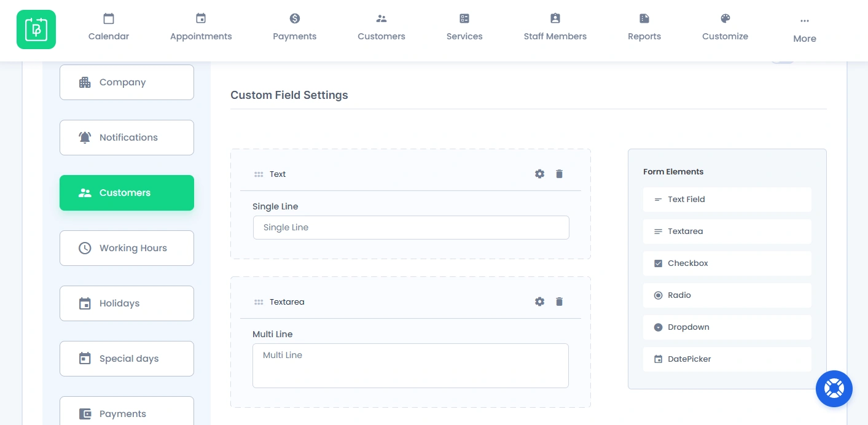Image resolution: width=868 pixels, height=425 pixels.
Task: Click the Staff Members badge icon
Action: pyautogui.click(x=555, y=18)
